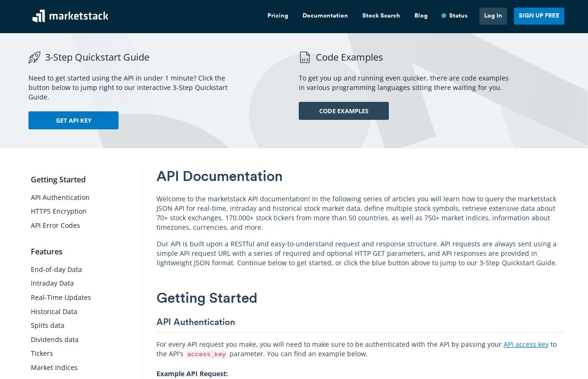Viewport: 588px width, 379px height.
Task: Open Tickers sidebar link
Action: (x=42, y=353)
